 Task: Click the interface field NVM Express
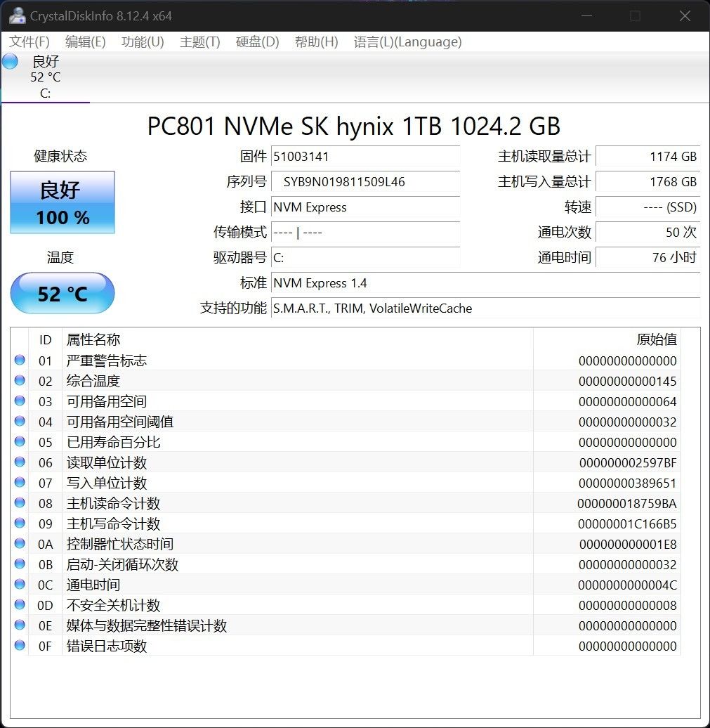365,207
